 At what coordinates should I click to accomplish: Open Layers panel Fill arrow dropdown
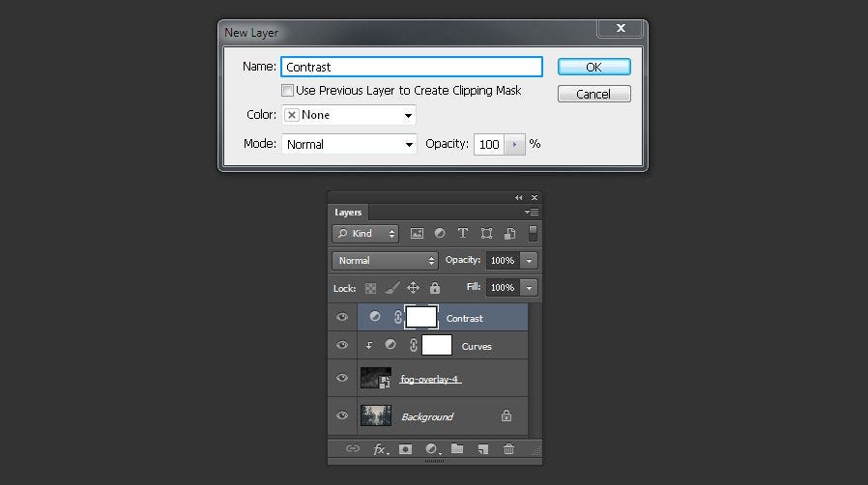(x=530, y=288)
